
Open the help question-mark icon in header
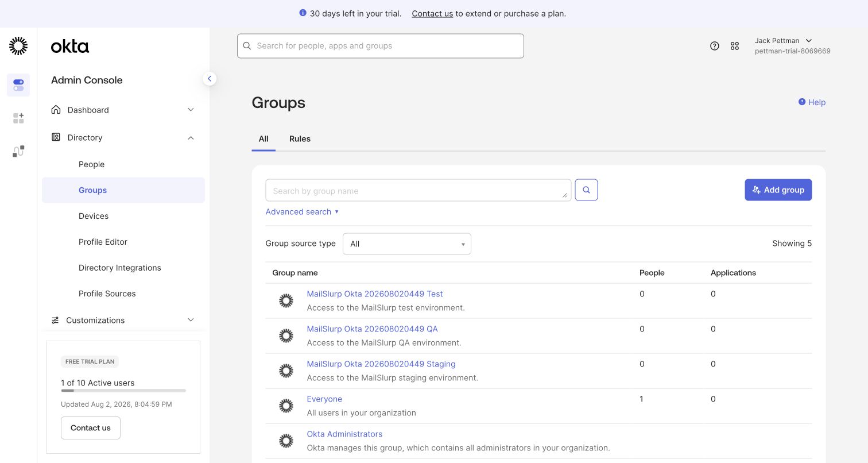[x=715, y=46]
